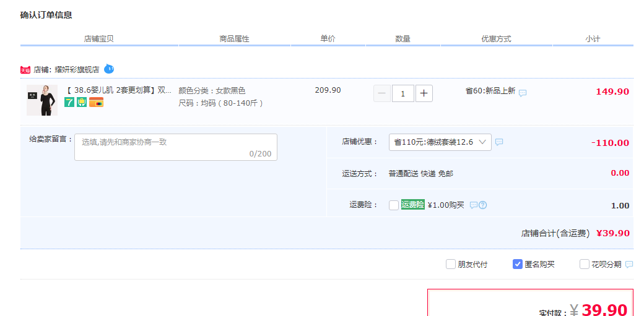Click the subtotal amount 149.90
This screenshot has height=316, width=644.
click(612, 92)
